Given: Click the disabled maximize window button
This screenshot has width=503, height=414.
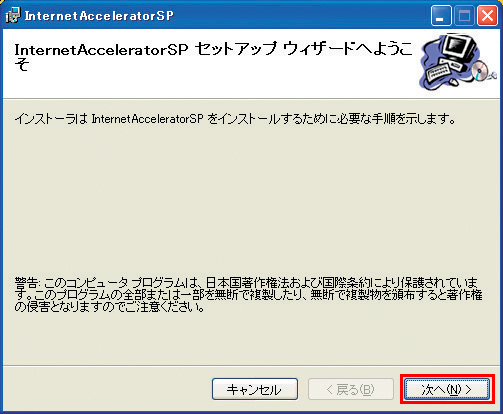Looking at the screenshot, I should tap(464, 16).
